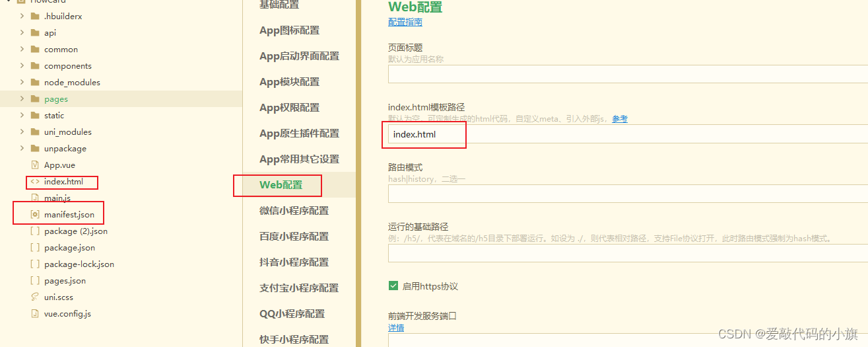The width and height of the screenshot is (868, 347).
Task: Open the 抖音小程序配置 section
Action: 294,262
